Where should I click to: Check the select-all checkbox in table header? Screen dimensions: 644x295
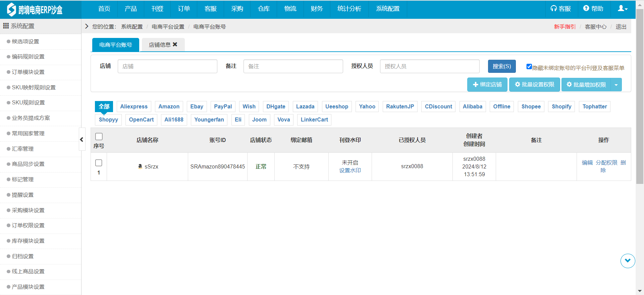click(99, 136)
